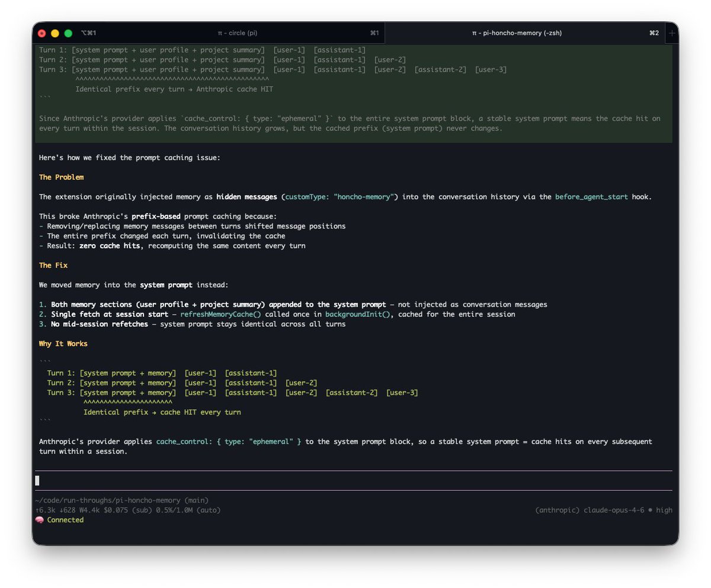
Task: Maximize the terminal with the green button
Action: tap(68, 33)
